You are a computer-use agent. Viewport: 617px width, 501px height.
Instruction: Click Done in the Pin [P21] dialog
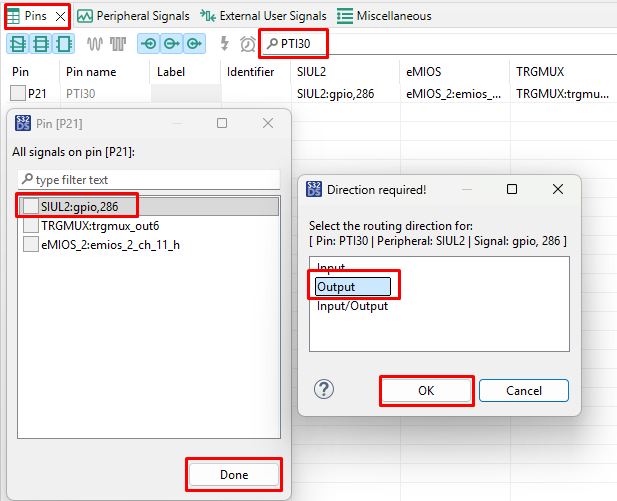[x=234, y=474]
